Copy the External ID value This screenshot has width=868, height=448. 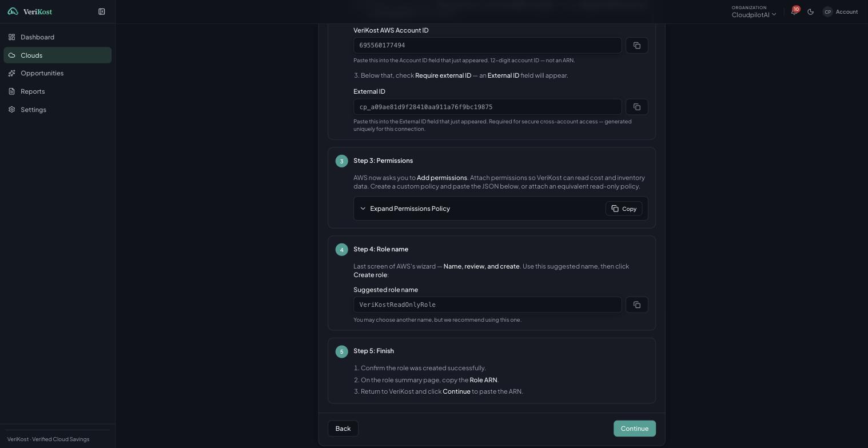pos(637,107)
